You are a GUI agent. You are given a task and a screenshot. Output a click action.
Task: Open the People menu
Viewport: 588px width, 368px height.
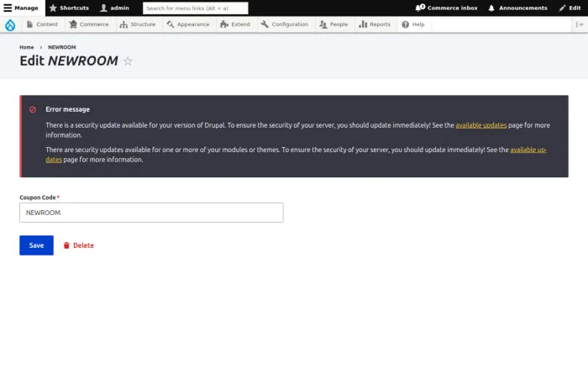(x=333, y=24)
